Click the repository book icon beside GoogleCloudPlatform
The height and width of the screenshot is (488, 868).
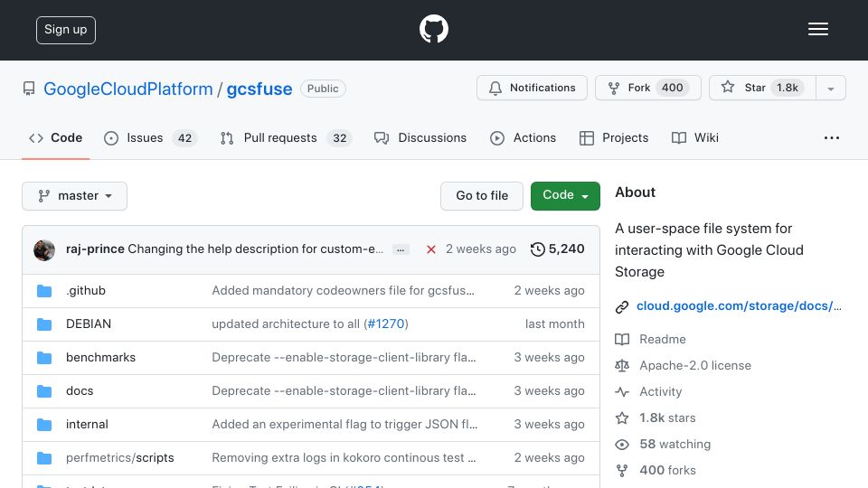(x=29, y=89)
